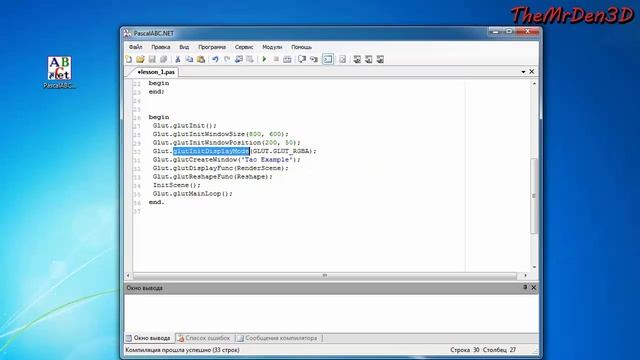Switch to Сообщения компилятора tab

tap(278, 338)
